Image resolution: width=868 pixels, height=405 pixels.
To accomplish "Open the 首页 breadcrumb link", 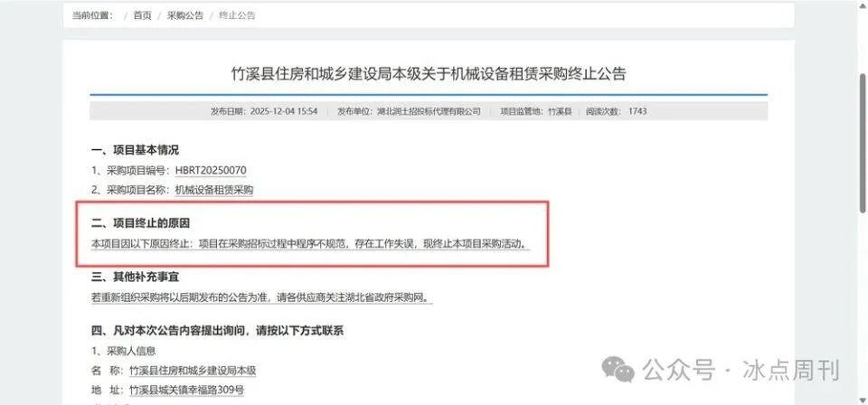I will tap(142, 15).
